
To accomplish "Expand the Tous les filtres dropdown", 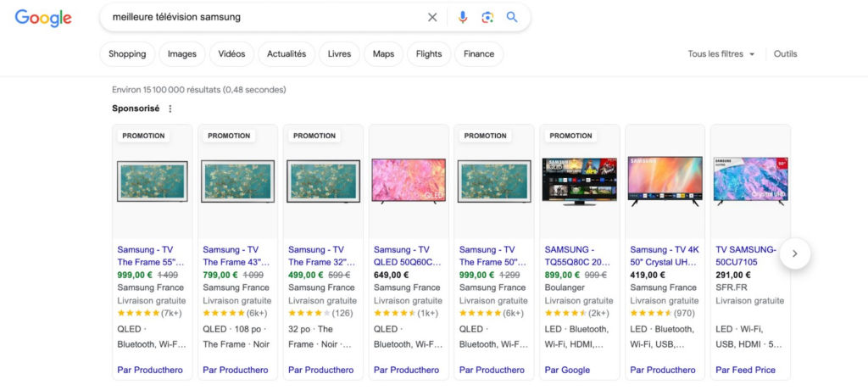I will click(721, 53).
